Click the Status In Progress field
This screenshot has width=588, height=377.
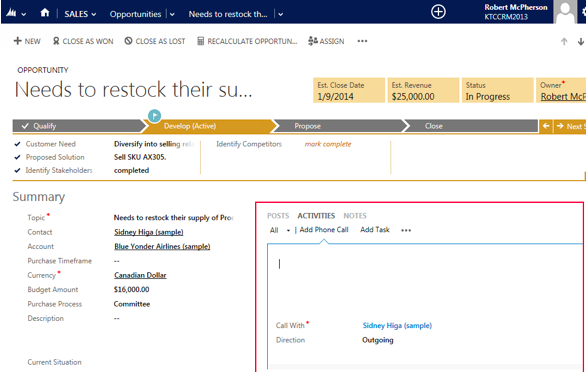point(497,90)
